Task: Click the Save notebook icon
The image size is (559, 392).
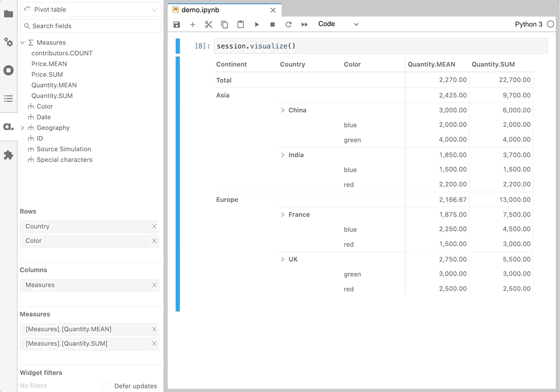Action: [177, 24]
